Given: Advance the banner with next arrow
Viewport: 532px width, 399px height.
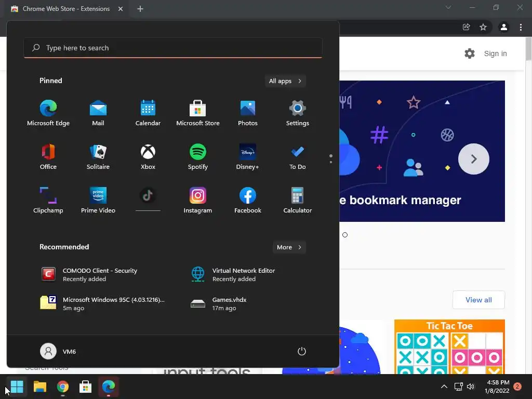Looking at the screenshot, I should tap(474, 159).
